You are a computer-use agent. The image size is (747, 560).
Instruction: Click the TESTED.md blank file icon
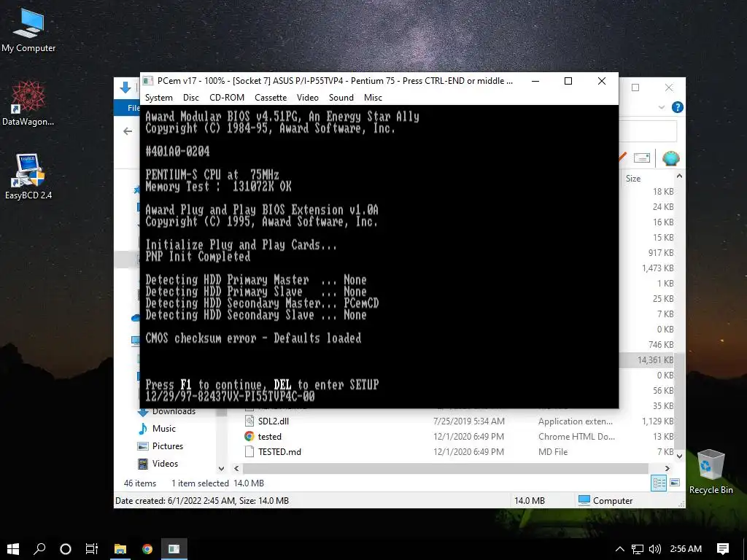[x=249, y=451]
